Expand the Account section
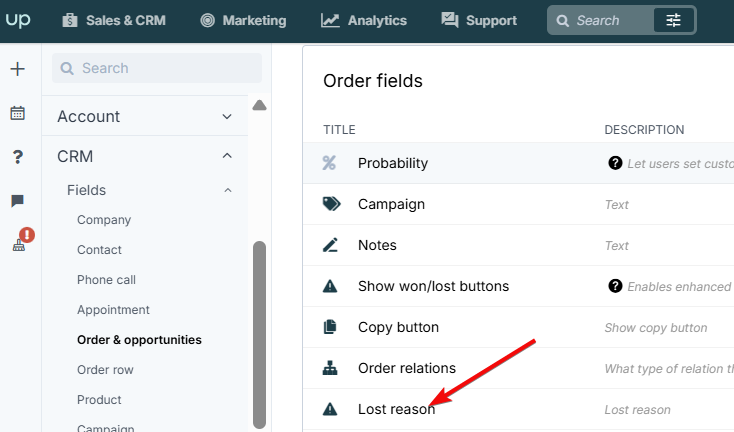The image size is (734, 432). coord(145,116)
